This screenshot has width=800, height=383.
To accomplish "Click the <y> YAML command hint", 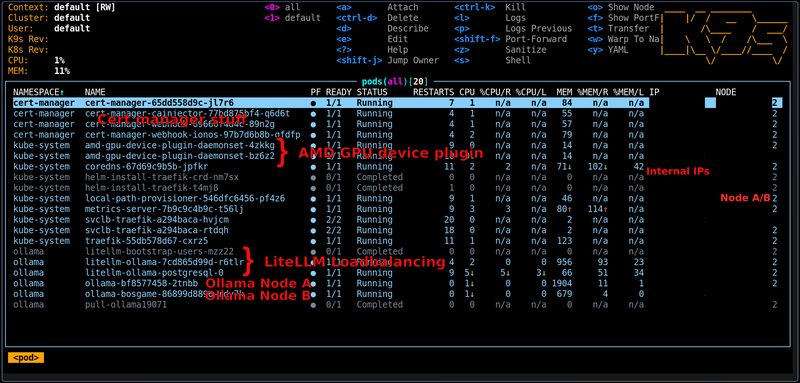I will (x=608, y=50).
